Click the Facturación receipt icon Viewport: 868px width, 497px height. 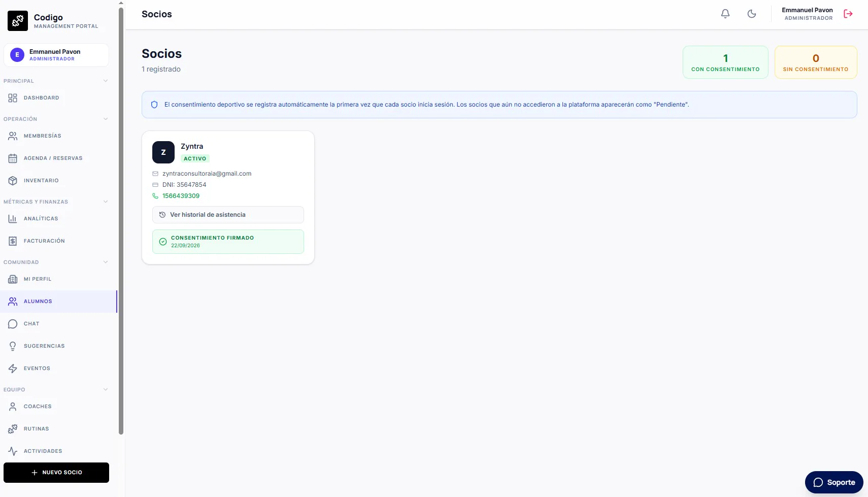13,241
